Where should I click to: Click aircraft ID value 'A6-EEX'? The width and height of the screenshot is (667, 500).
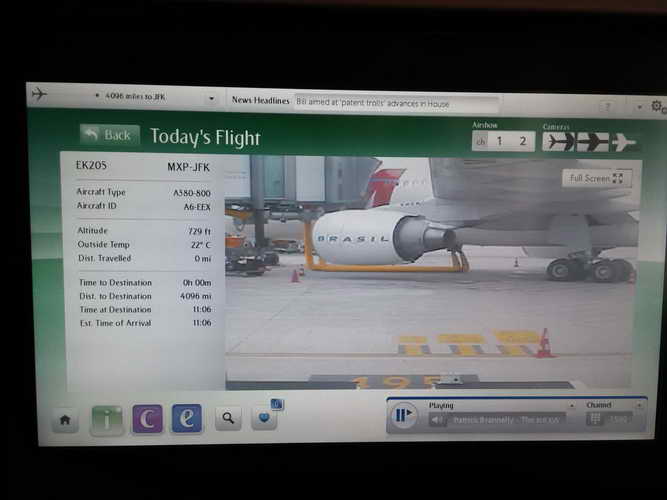point(197,207)
